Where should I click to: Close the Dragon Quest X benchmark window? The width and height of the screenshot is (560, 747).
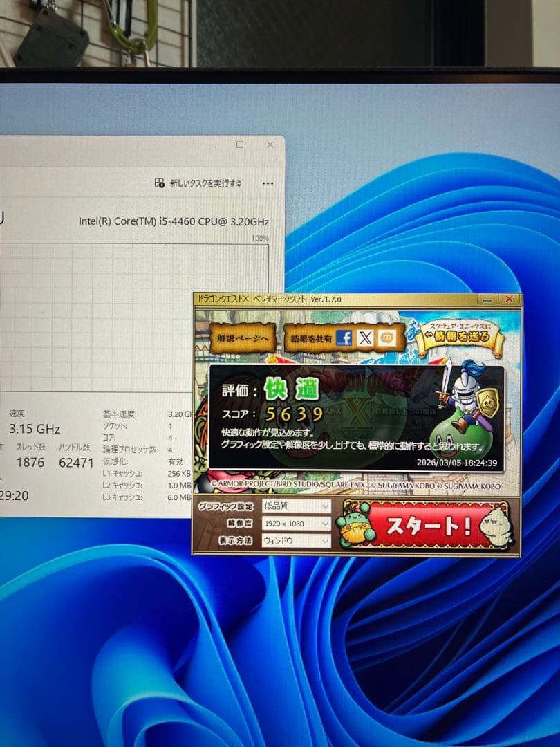tap(509, 299)
